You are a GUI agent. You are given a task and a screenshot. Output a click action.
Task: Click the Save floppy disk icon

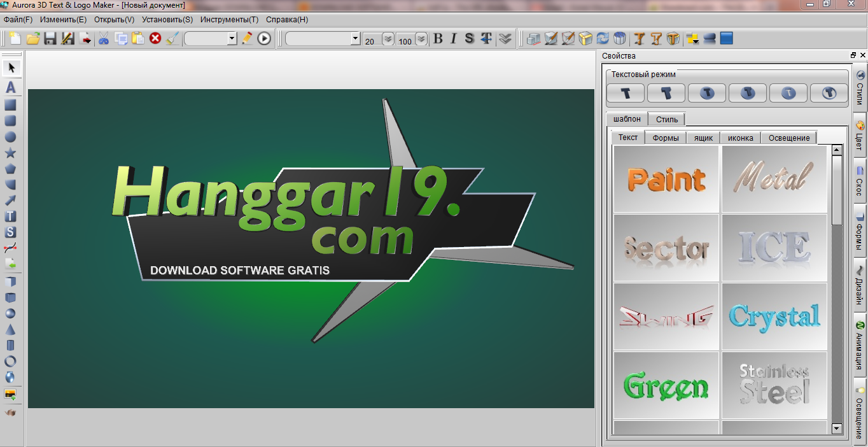(x=50, y=39)
